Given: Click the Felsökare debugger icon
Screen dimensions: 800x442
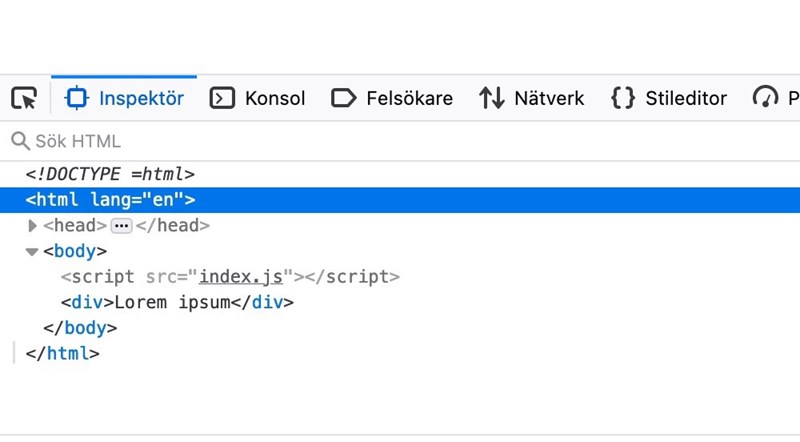Looking at the screenshot, I should 343,98.
